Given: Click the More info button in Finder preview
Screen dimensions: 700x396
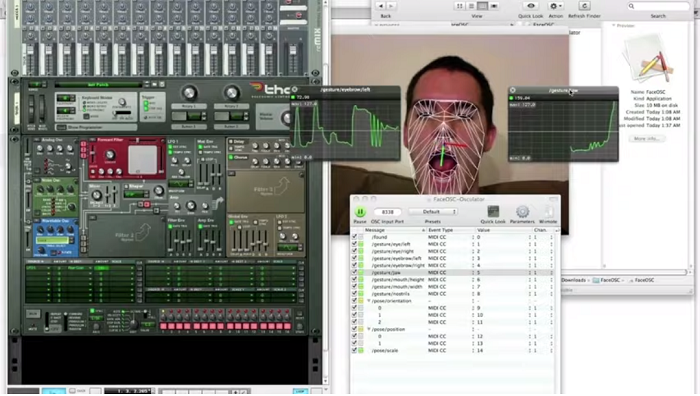Looking at the screenshot, I should click(646, 138).
